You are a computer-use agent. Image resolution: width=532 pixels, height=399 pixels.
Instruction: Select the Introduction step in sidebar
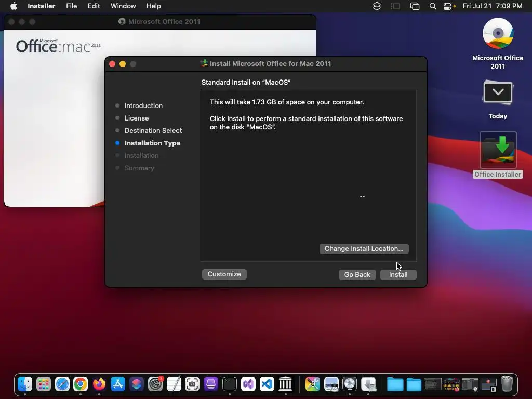[x=143, y=105]
